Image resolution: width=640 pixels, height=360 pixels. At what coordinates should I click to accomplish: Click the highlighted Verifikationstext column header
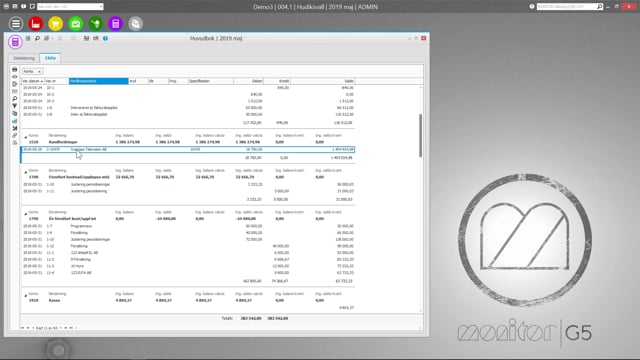(98, 81)
